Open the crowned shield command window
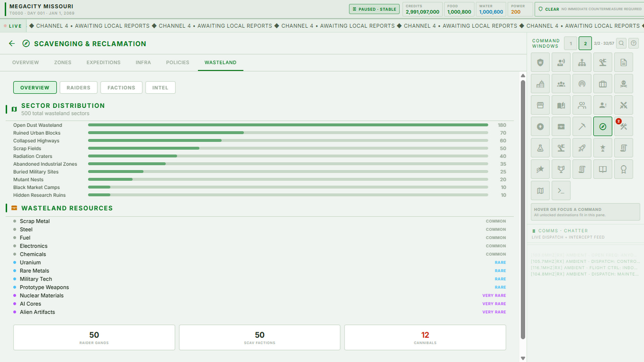The image size is (644, 362). 540,62
